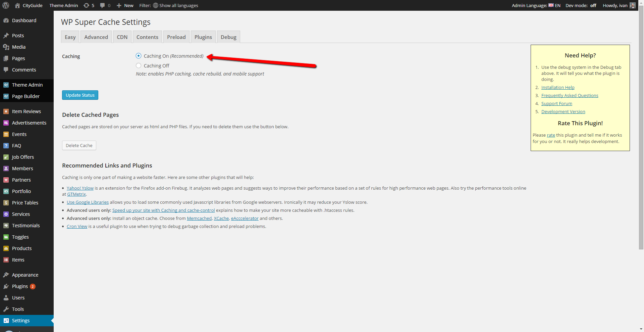Click the Price Tables dollar icon
Viewport: 644px width, 332px height.
(6, 203)
